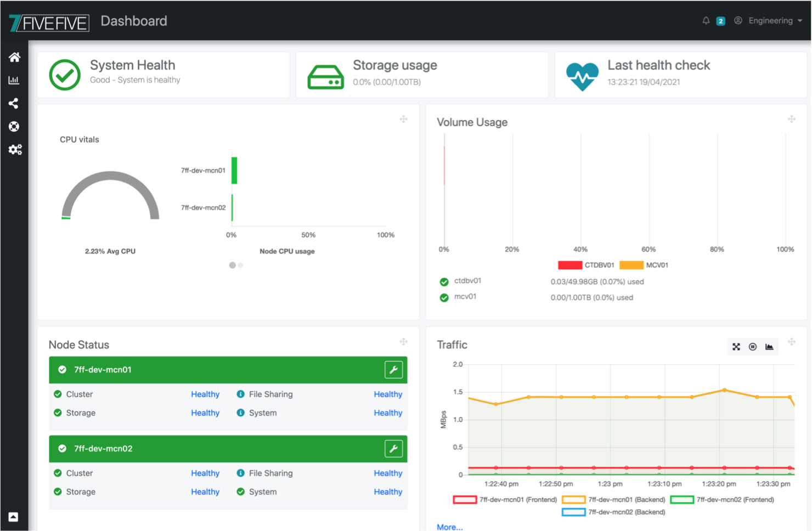Expand Traffic chart to fullscreen
This screenshot has width=812, height=531.
(x=736, y=347)
